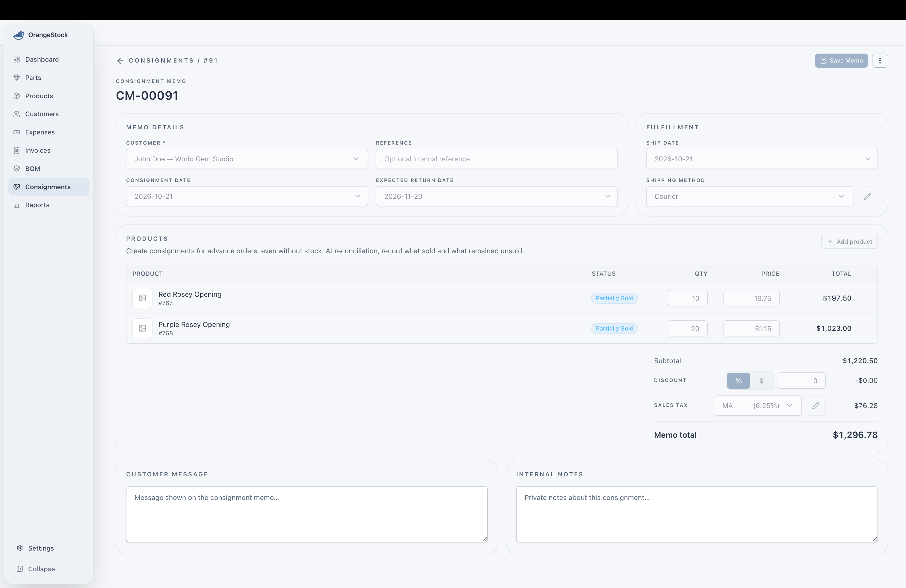Navigate to Customers page
The image size is (906, 588).
(49, 114)
